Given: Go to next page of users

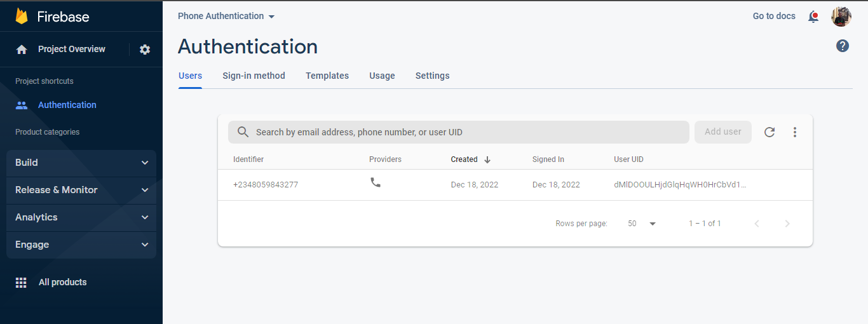Looking at the screenshot, I should (787, 224).
